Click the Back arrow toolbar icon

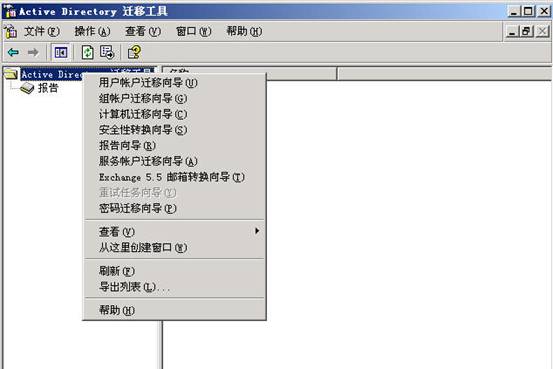(x=13, y=53)
